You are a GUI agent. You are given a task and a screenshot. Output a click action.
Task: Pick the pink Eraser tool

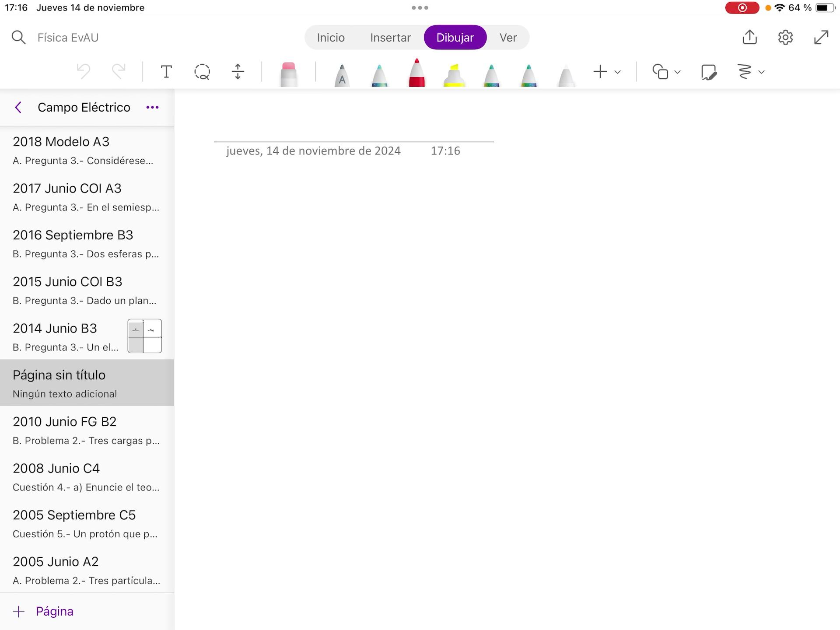(288, 74)
